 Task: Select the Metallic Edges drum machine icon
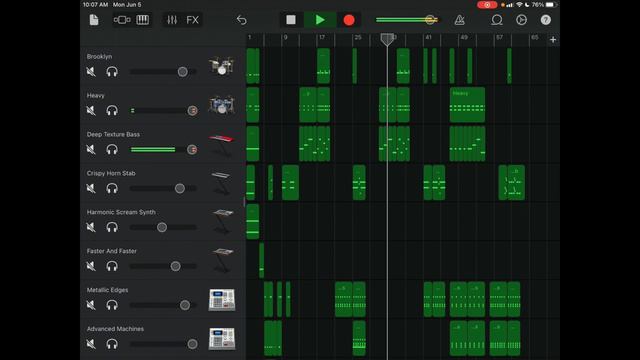[222, 300]
